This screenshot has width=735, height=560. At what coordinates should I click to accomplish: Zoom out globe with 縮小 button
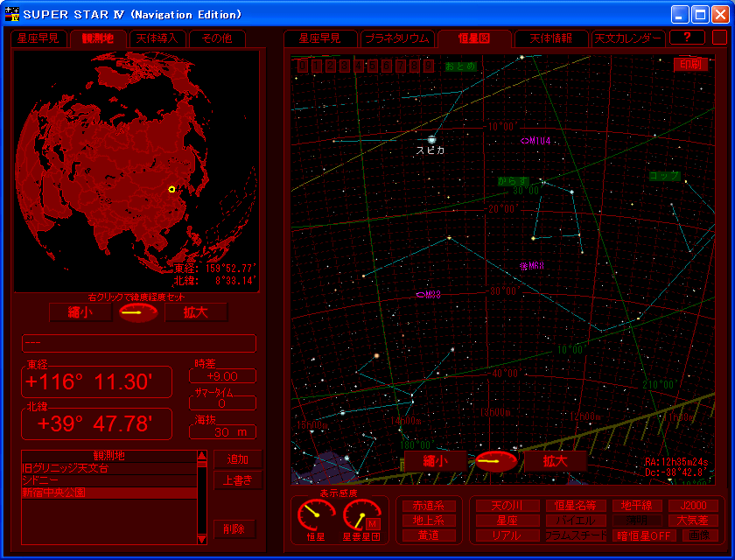click(80, 312)
